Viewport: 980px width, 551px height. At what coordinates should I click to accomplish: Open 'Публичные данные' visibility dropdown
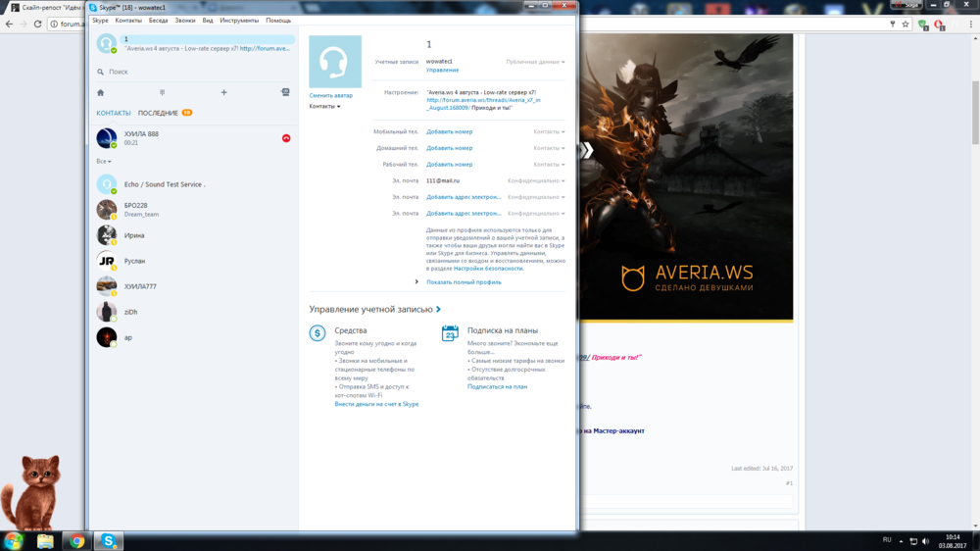tap(535, 62)
